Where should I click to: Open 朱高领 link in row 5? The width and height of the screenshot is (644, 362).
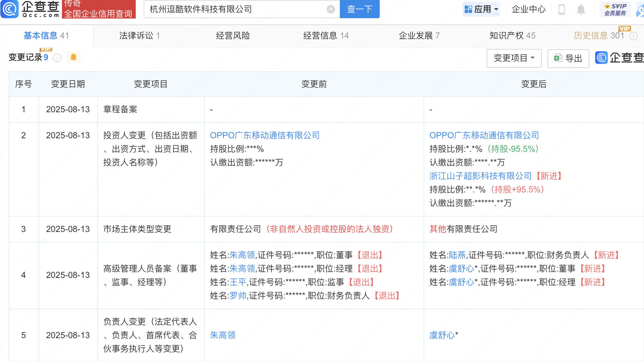(223, 335)
